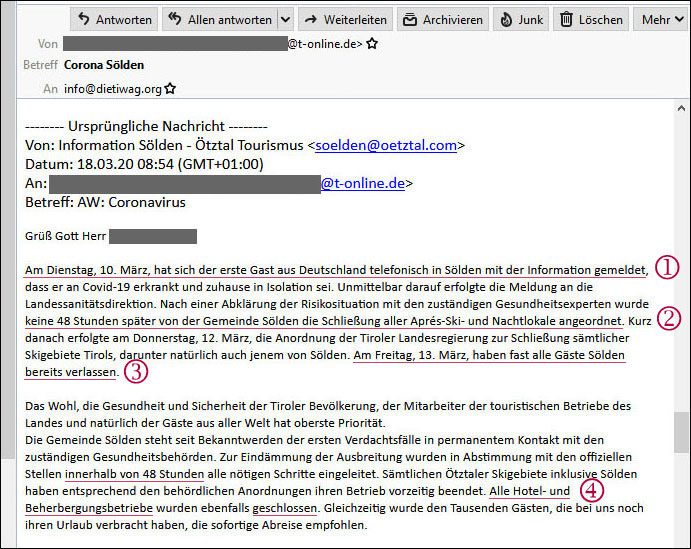Screen dimensions: 691x549
Task: Mark the message as Junk
Action: tap(520, 19)
